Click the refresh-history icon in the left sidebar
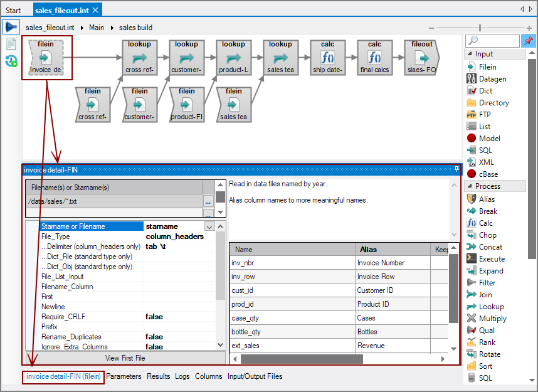This screenshot has width=538, height=392. click(x=11, y=59)
